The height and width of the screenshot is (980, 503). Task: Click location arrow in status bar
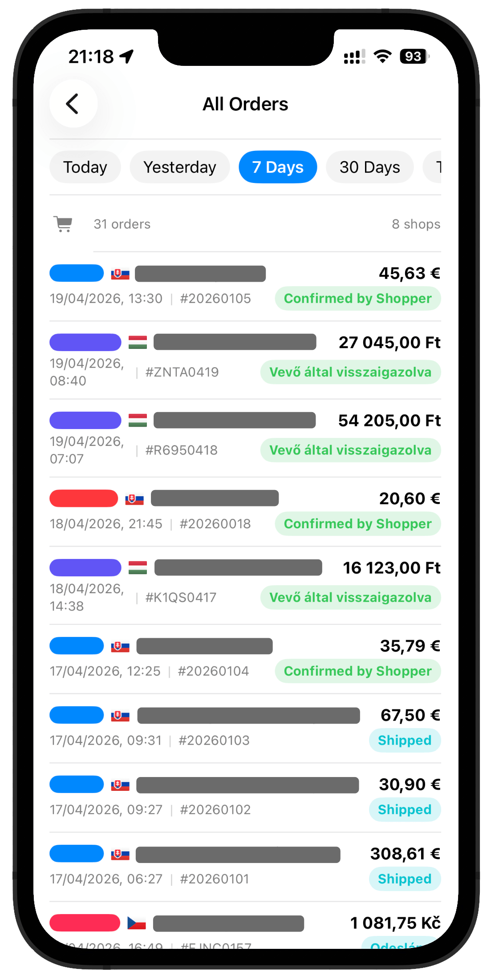127,57
